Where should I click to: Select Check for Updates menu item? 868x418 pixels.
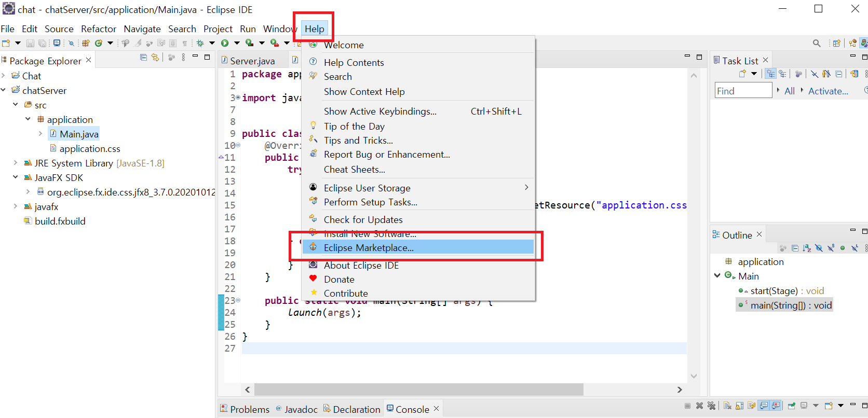pos(418,219)
